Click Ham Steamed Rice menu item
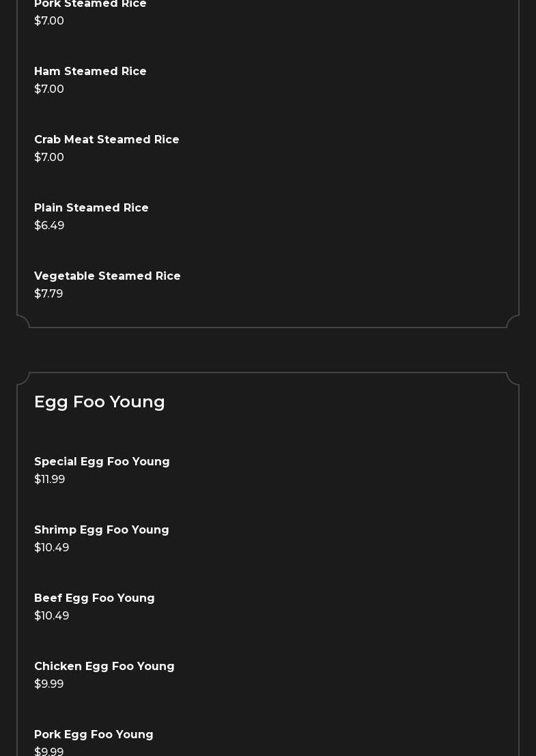The height and width of the screenshot is (756, 536). pos(90,72)
